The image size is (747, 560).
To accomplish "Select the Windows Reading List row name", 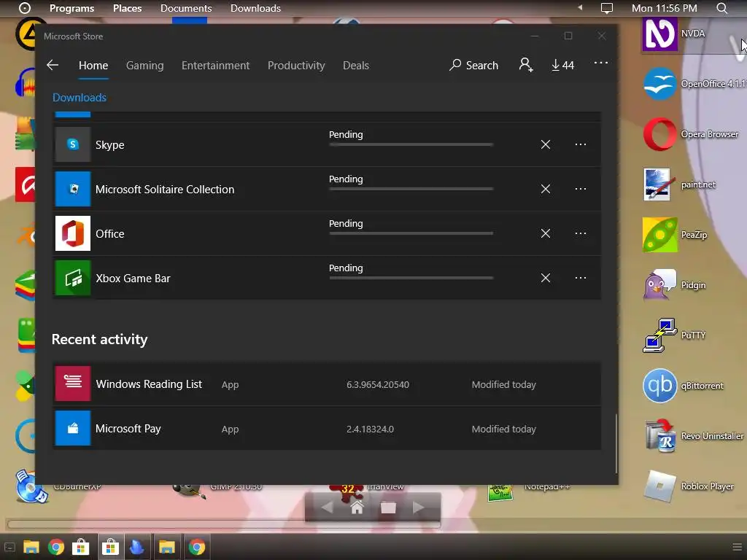I will [x=149, y=384].
